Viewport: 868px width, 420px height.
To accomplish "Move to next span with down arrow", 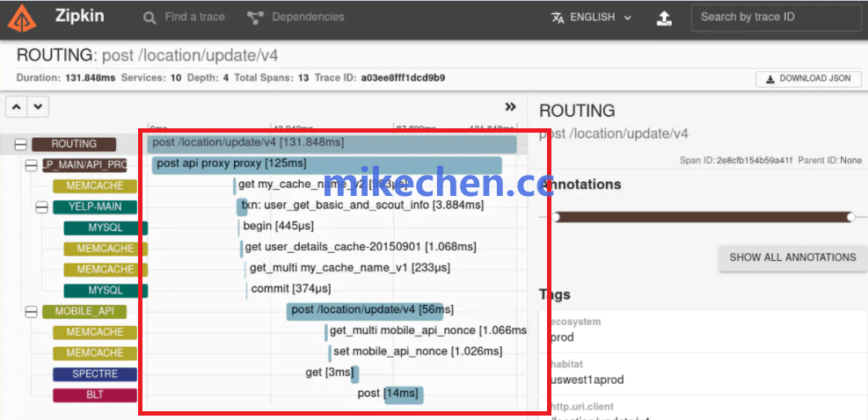I will click(x=37, y=107).
